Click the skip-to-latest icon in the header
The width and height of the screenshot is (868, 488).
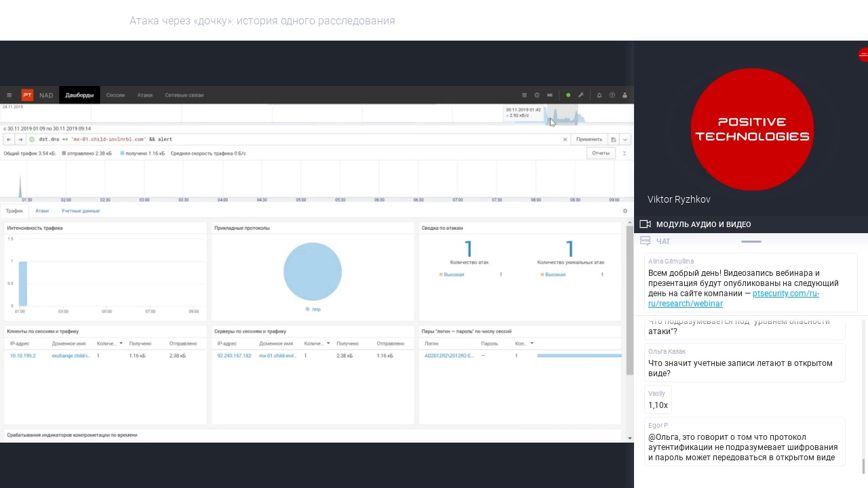point(550,95)
